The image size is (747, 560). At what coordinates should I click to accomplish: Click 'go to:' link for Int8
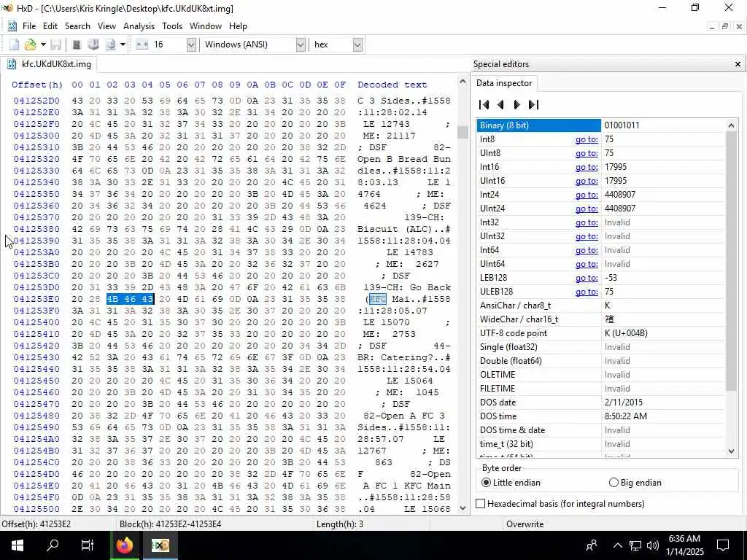coord(587,139)
